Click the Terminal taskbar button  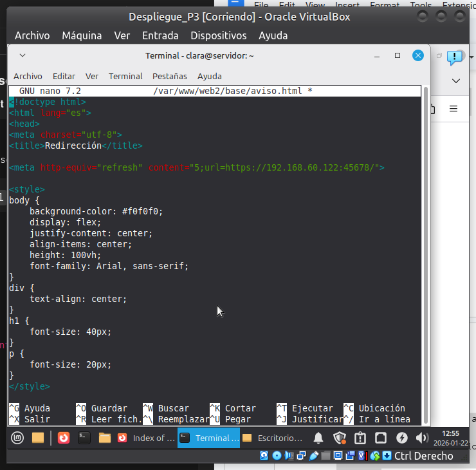[x=209, y=438]
